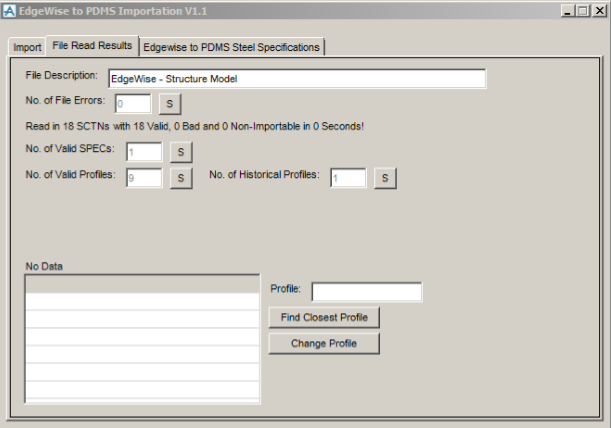
Task: Click S button beside Valid Profiles
Action: click(181, 178)
